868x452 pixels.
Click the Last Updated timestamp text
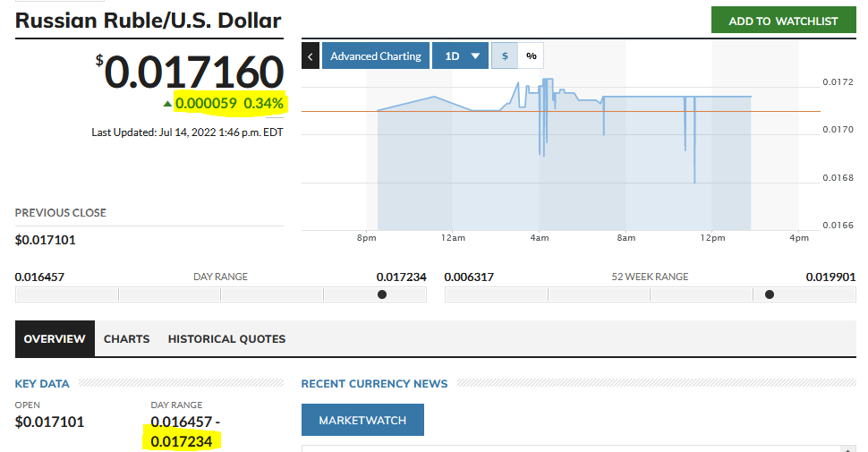coord(187,132)
